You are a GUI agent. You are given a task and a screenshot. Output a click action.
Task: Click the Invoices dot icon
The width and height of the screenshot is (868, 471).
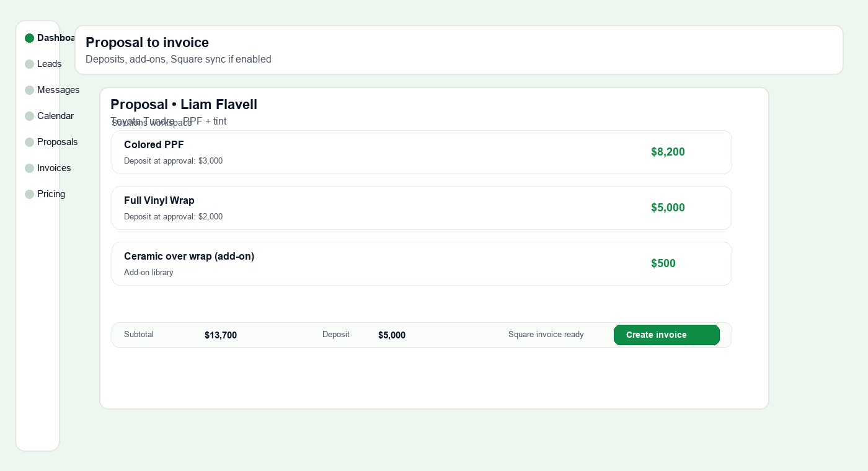tap(30, 168)
